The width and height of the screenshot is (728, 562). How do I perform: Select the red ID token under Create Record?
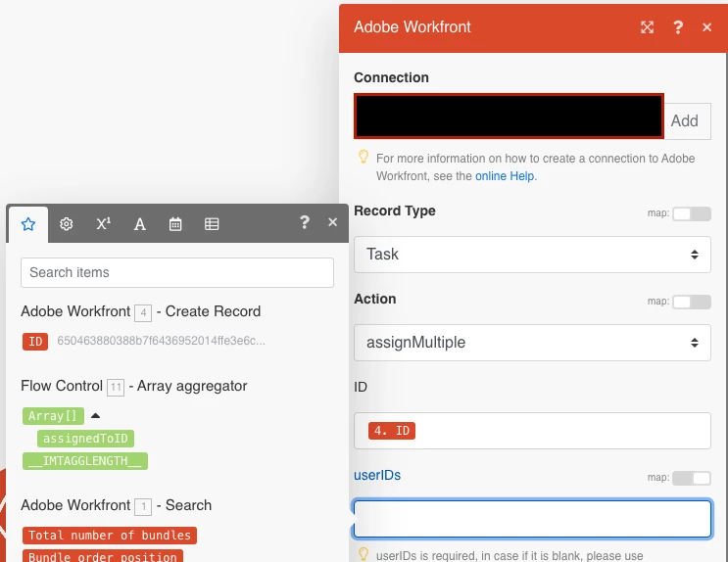[35, 342]
